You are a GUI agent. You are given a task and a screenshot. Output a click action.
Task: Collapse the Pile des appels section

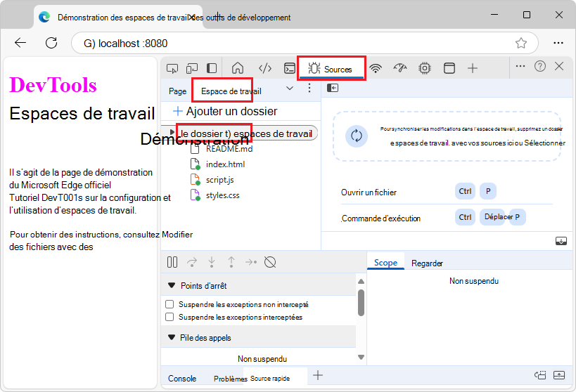pyautogui.click(x=172, y=337)
